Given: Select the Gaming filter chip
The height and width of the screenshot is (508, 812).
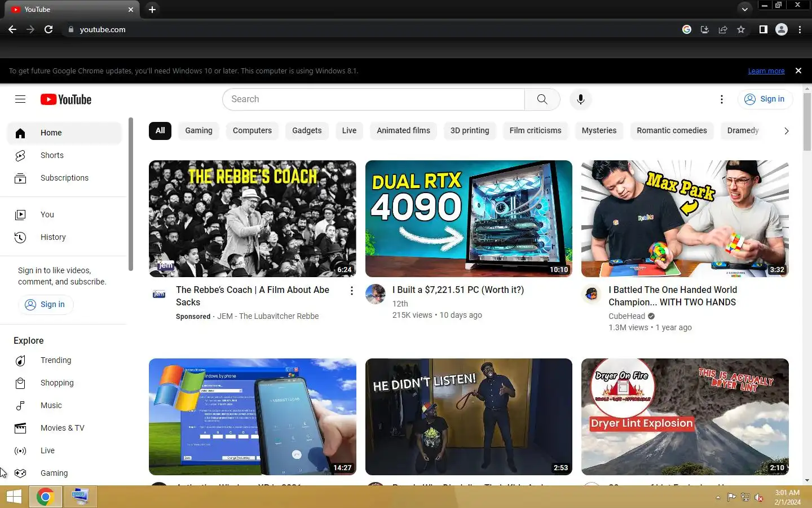Looking at the screenshot, I should pos(199,130).
